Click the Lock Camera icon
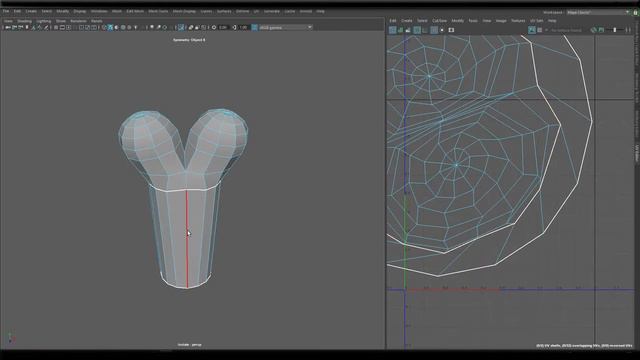This screenshot has height=360, width=640. coord(14,27)
